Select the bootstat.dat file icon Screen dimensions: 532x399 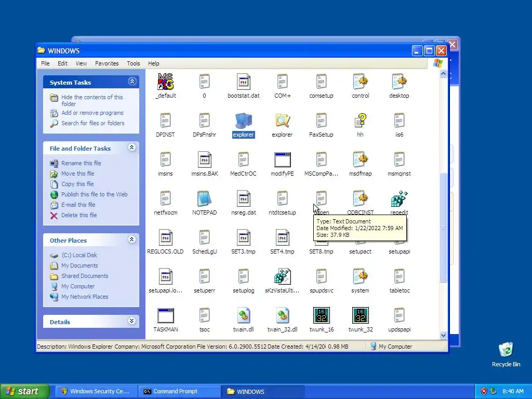pos(243,82)
